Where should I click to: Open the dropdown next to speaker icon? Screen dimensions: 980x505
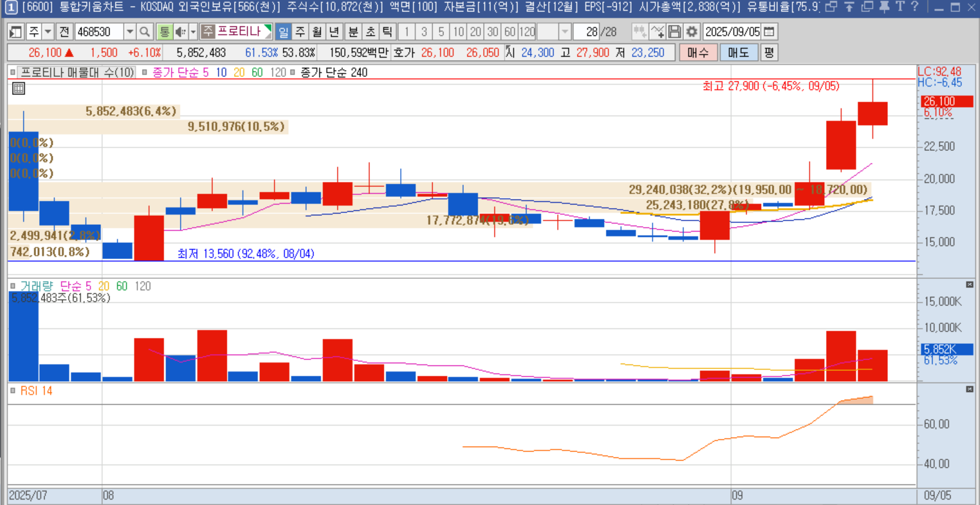193,31
